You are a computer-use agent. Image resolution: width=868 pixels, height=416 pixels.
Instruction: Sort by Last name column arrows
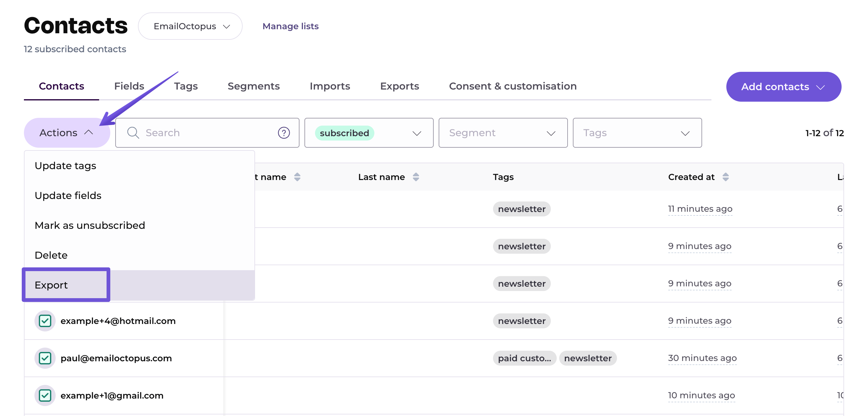coord(416,177)
